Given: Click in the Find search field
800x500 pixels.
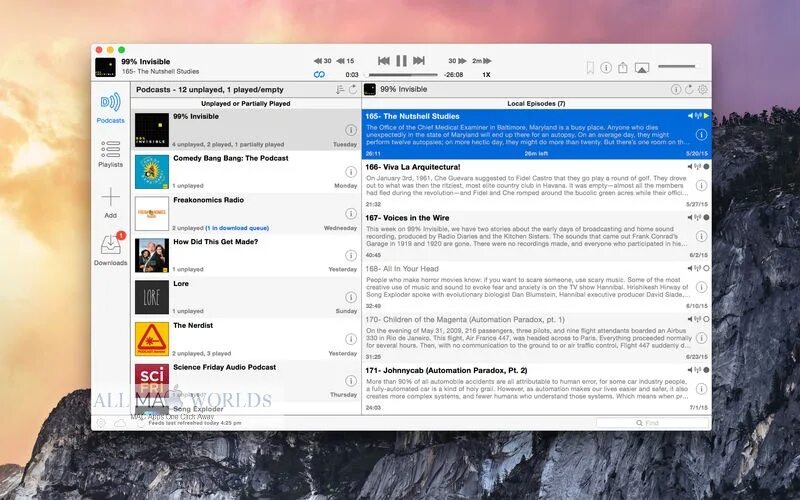Looking at the screenshot, I should 653,423.
